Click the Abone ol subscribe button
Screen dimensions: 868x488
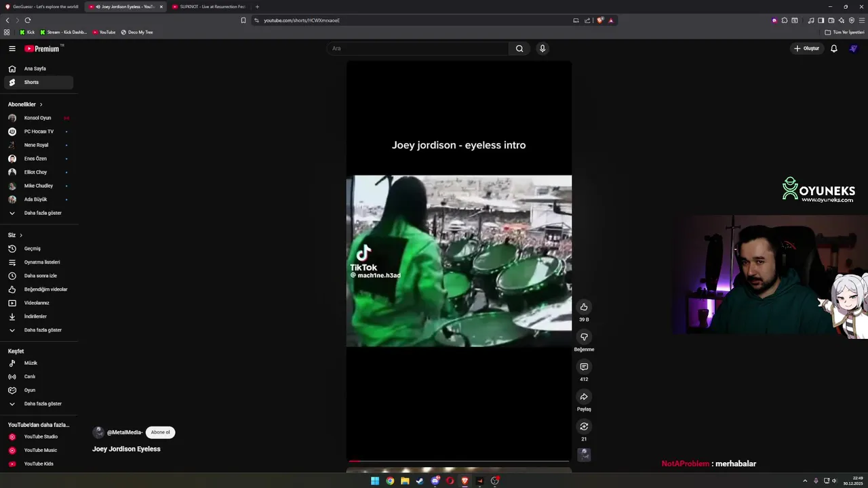(x=160, y=432)
